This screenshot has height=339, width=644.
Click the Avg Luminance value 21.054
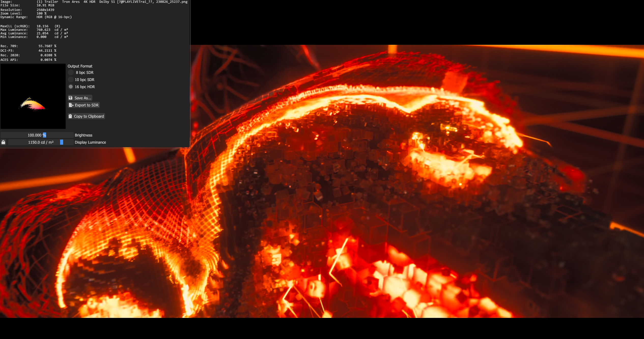pos(43,33)
